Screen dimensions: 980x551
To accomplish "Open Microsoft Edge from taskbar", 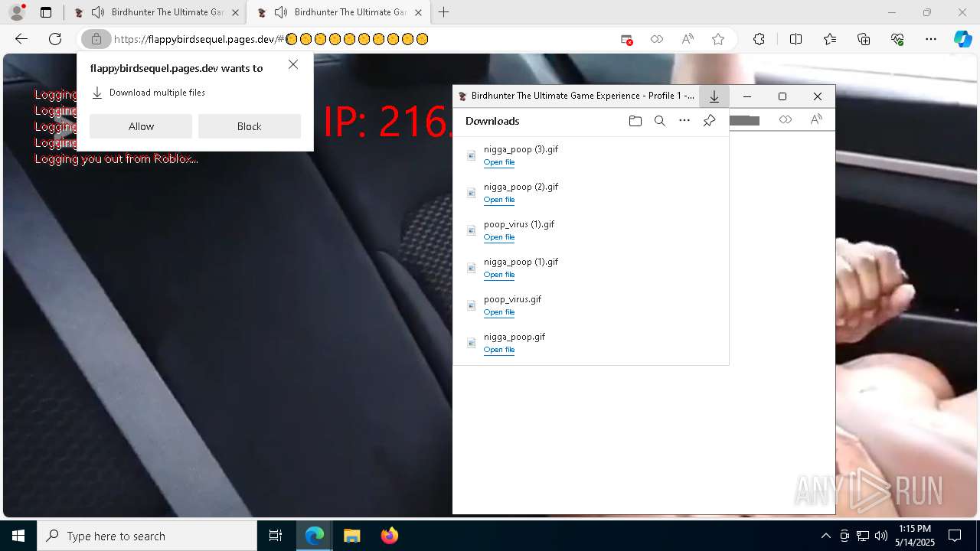I will [315, 536].
